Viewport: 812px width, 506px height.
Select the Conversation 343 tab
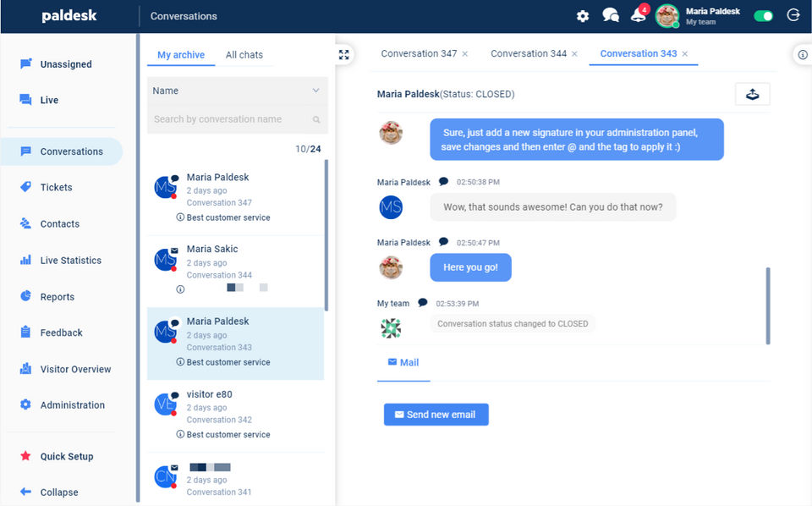pyautogui.click(x=639, y=54)
